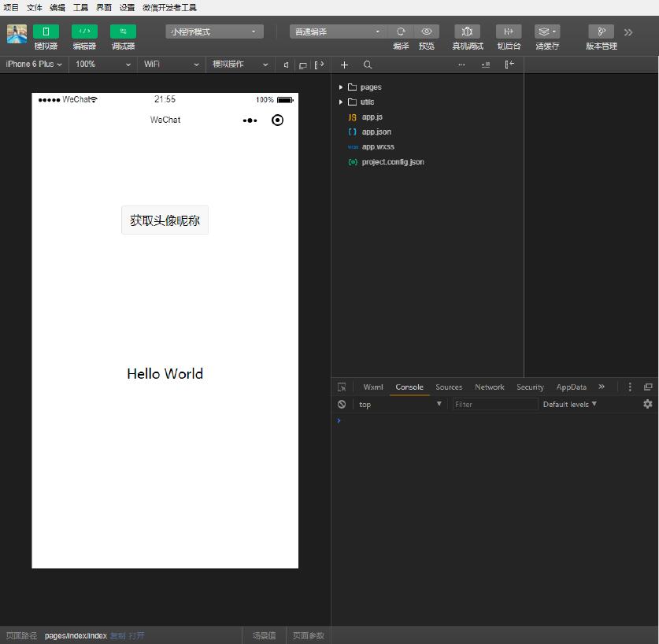Open the project.config.json file

point(393,162)
